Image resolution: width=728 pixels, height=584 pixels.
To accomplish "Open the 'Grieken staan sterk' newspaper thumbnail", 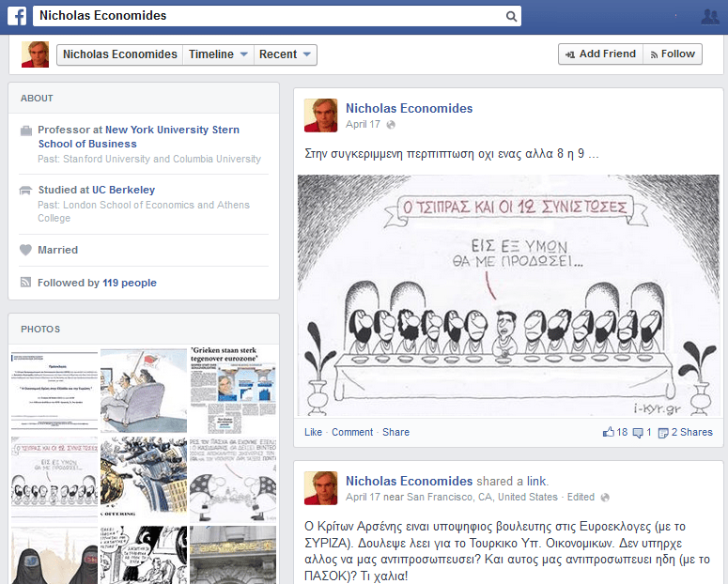I will click(x=233, y=389).
